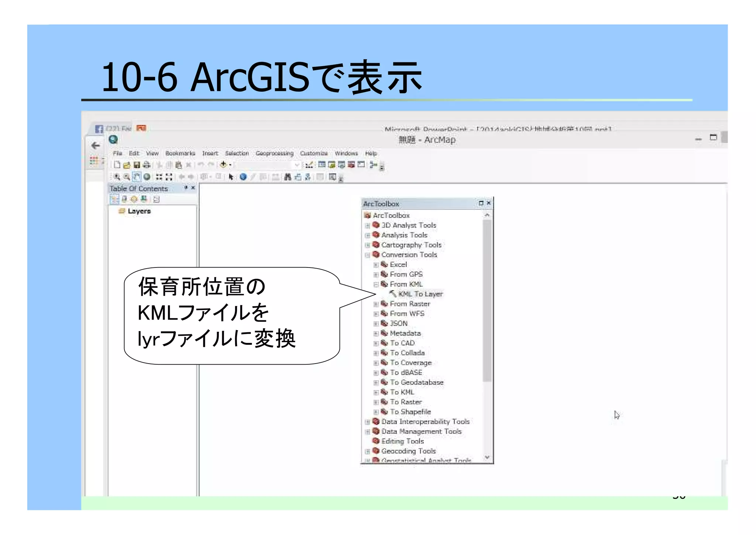The height and width of the screenshot is (535, 756).
Task: Select the Pan hand tool
Action: tap(137, 177)
